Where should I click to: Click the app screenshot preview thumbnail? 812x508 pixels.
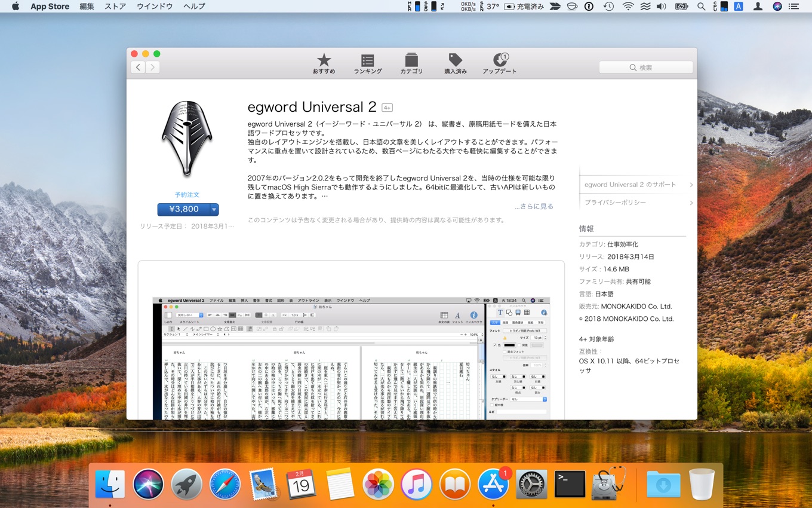(351, 357)
